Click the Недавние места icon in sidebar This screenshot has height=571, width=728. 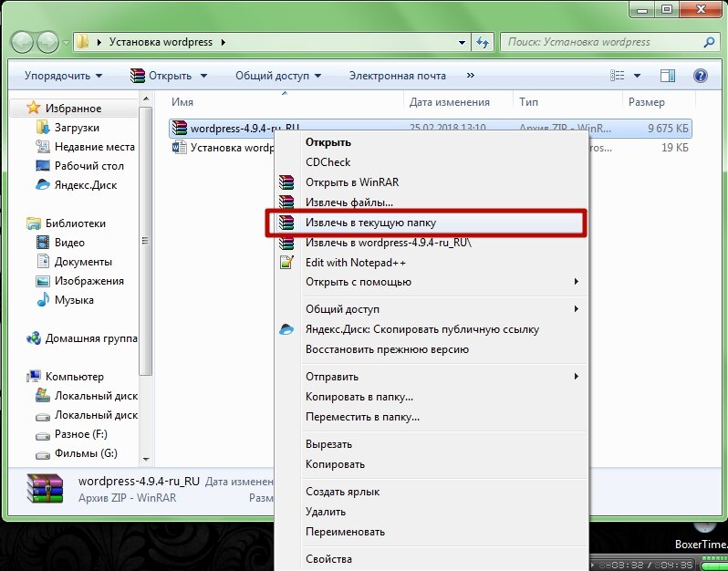42,147
